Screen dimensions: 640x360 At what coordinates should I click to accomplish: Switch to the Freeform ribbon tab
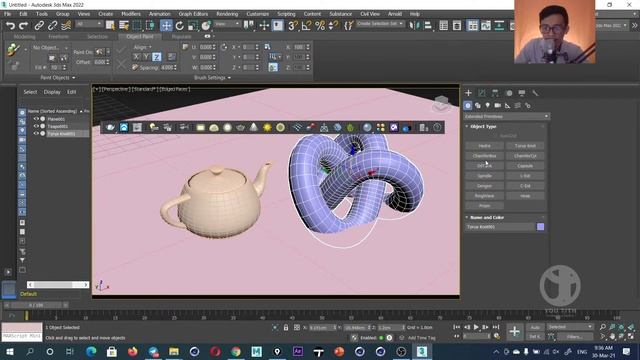tap(58, 36)
